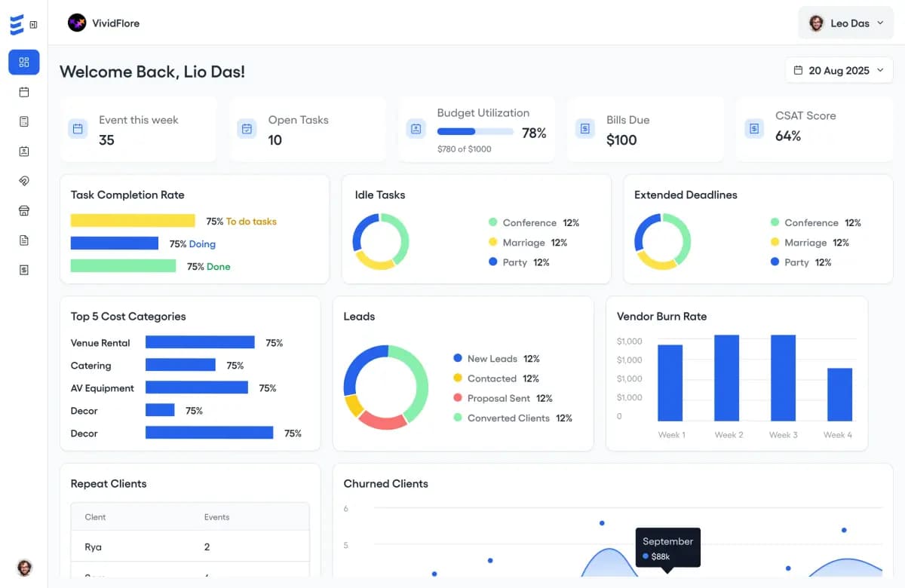Viewport: 905px width, 588px height.
Task: Open the Leo Das account dropdown
Action: (845, 23)
